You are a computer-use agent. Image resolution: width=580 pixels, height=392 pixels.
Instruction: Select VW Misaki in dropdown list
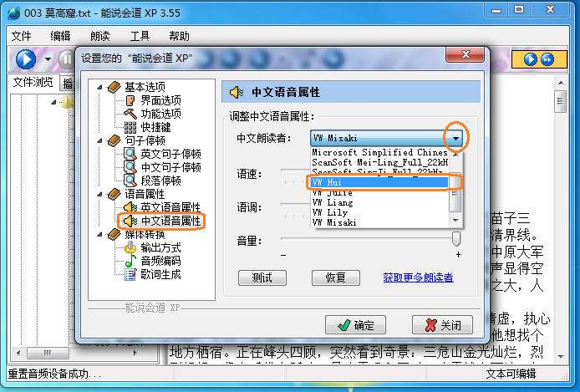click(x=380, y=222)
